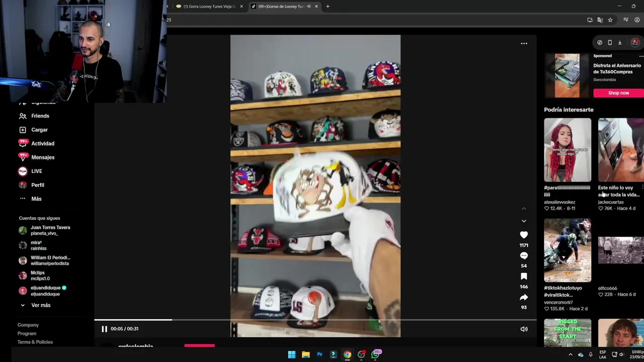Click the get app phone icon
This screenshot has width=644, height=362.
610,43
